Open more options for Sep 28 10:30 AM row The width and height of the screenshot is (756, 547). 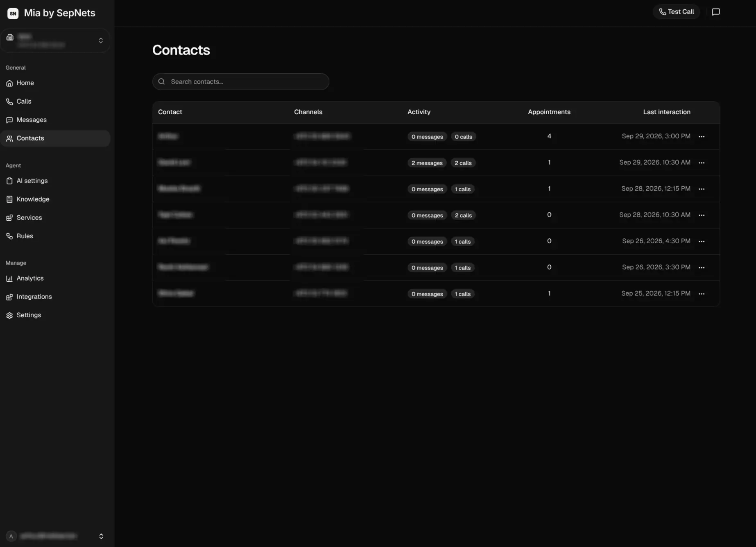[x=702, y=215]
